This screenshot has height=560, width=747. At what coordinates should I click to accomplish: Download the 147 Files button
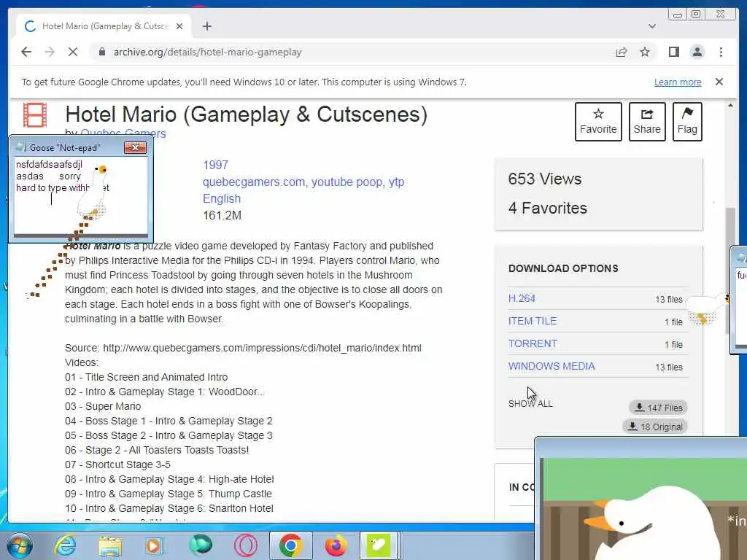(x=658, y=408)
